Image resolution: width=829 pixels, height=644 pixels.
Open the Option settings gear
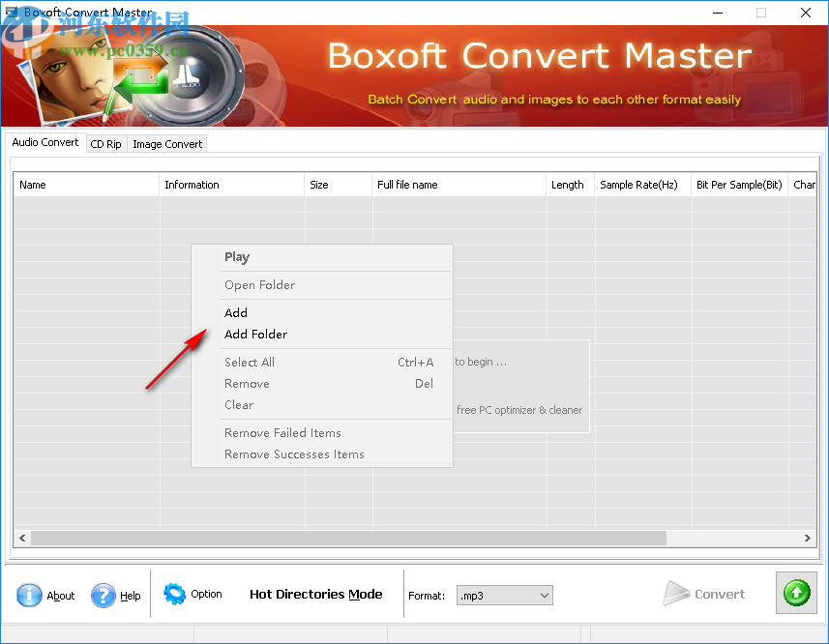(x=175, y=594)
